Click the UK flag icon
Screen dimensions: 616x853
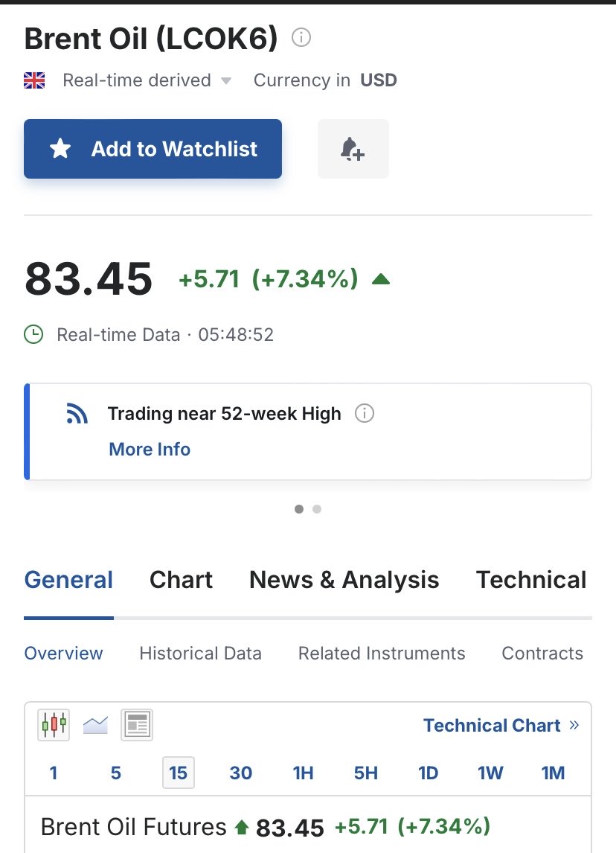[x=34, y=80]
